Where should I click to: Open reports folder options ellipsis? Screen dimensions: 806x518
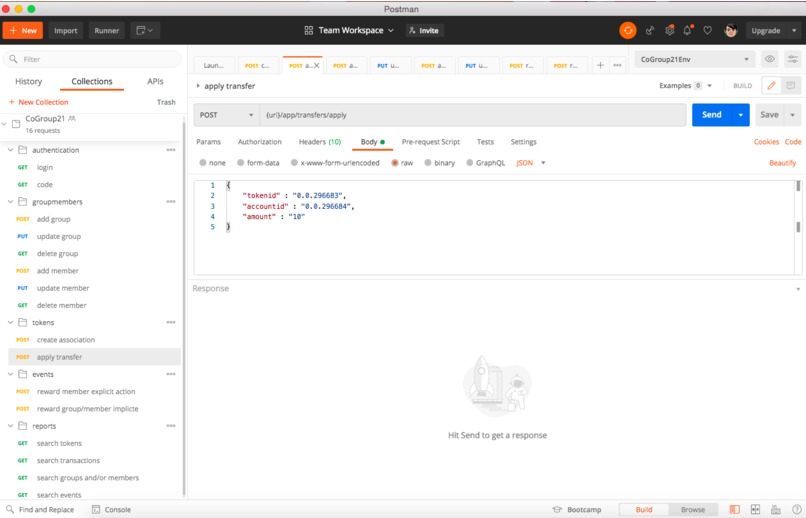pos(171,426)
